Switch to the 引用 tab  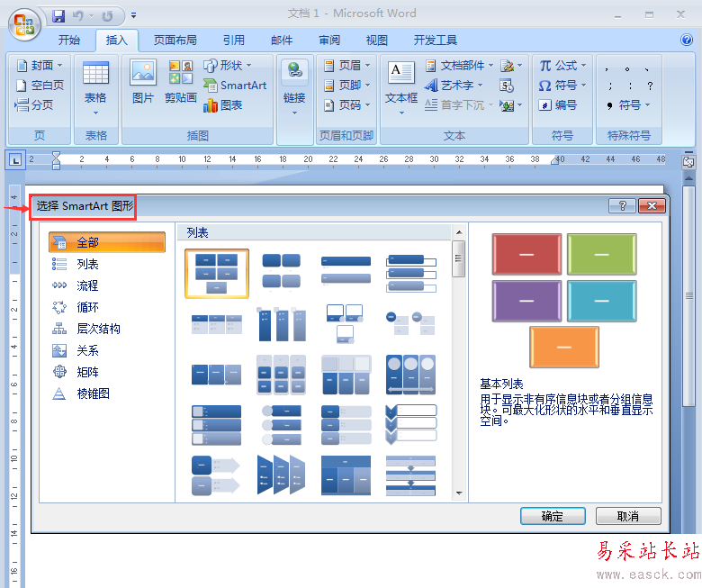click(234, 41)
